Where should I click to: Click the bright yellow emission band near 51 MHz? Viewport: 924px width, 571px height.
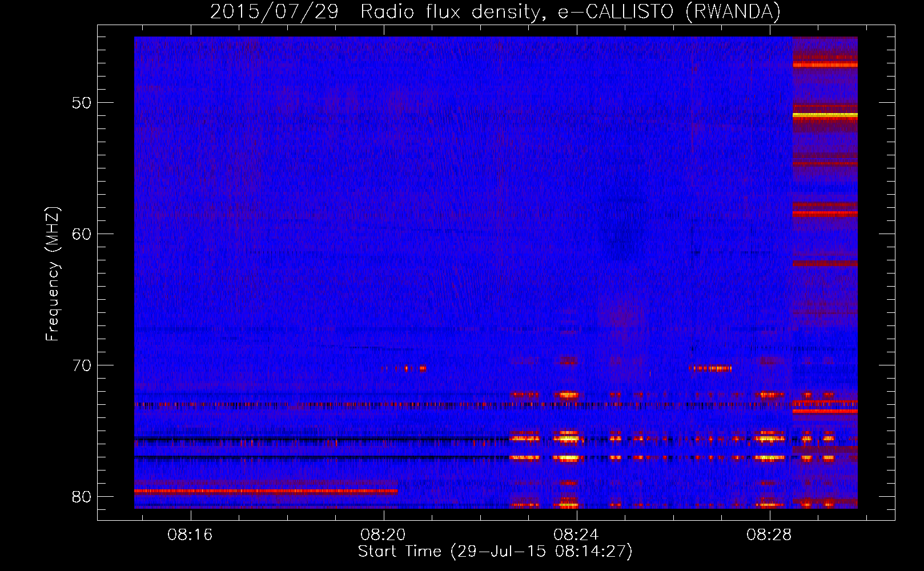click(825, 115)
